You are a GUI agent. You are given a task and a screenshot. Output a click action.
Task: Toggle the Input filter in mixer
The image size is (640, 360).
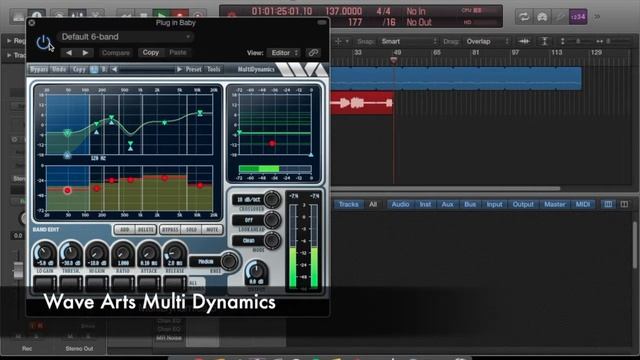tap(494, 204)
